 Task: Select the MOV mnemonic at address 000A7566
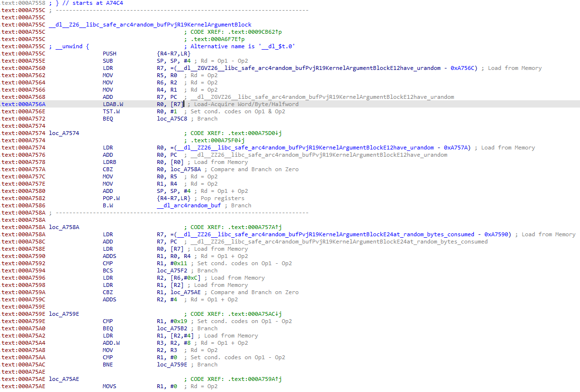(108, 90)
